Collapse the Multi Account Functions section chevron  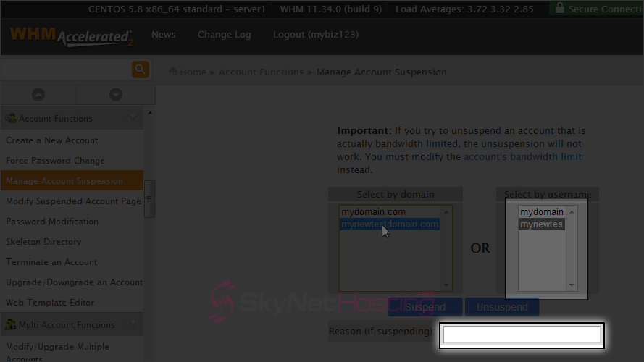133,324
